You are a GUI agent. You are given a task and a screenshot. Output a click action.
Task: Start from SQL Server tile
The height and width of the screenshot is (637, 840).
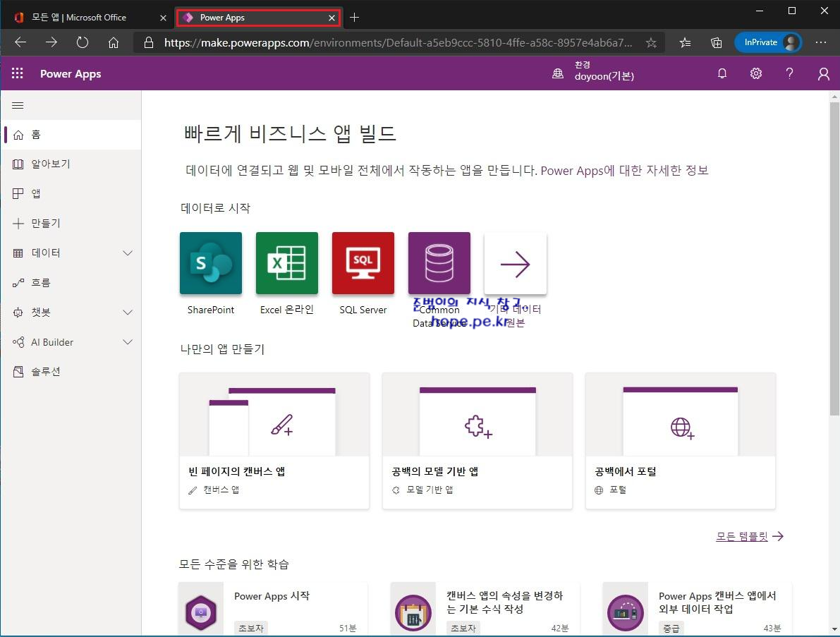(x=363, y=263)
